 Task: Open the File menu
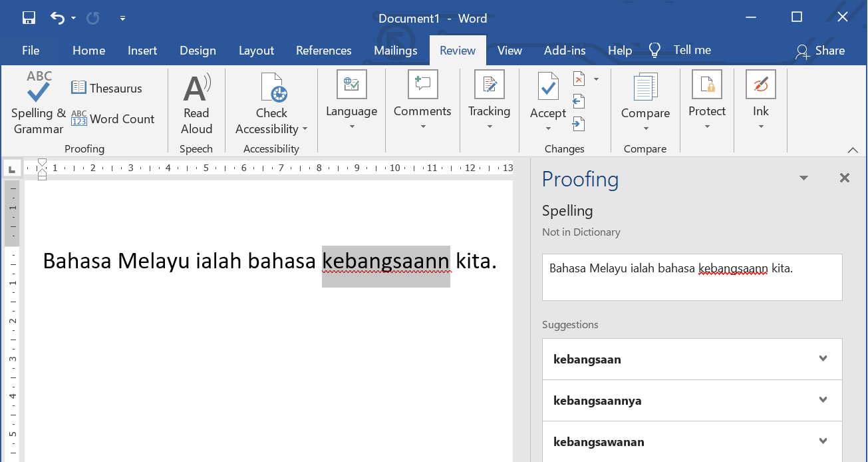[31, 51]
